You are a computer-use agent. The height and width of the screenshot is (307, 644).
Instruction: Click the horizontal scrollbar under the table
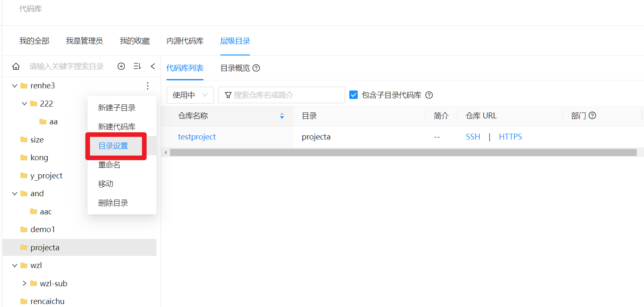tap(402, 152)
